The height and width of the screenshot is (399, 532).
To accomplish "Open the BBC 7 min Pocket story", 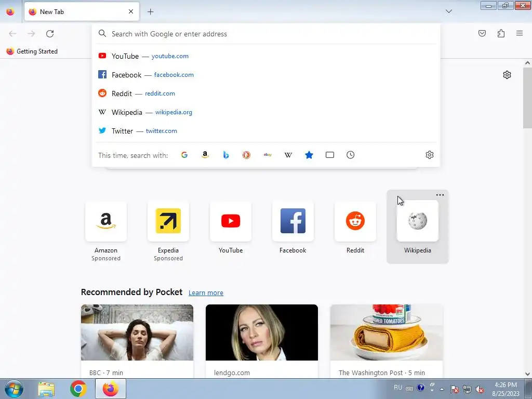I will pyautogui.click(x=137, y=341).
